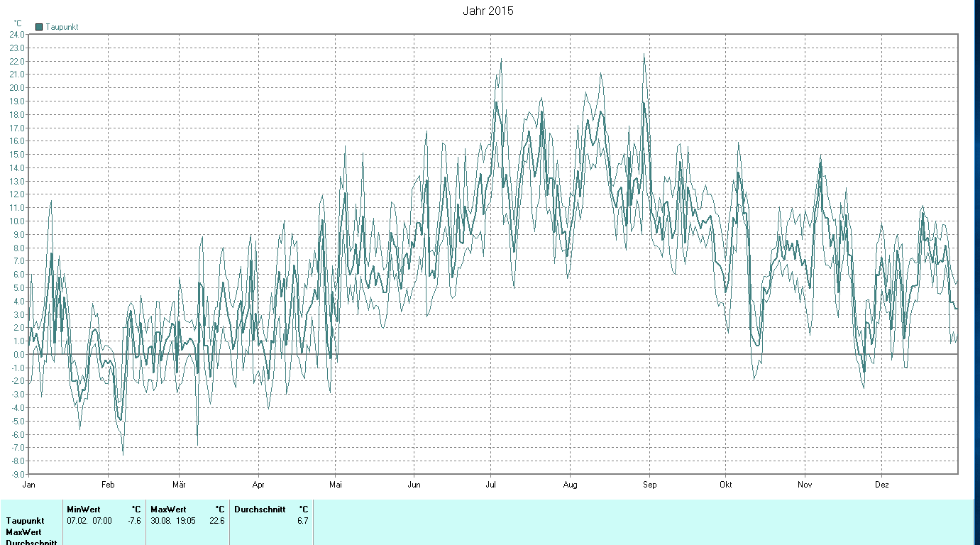980x545 pixels.
Task: Select the minimum timestamp 07.02. 07:00
Action: (89, 521)
